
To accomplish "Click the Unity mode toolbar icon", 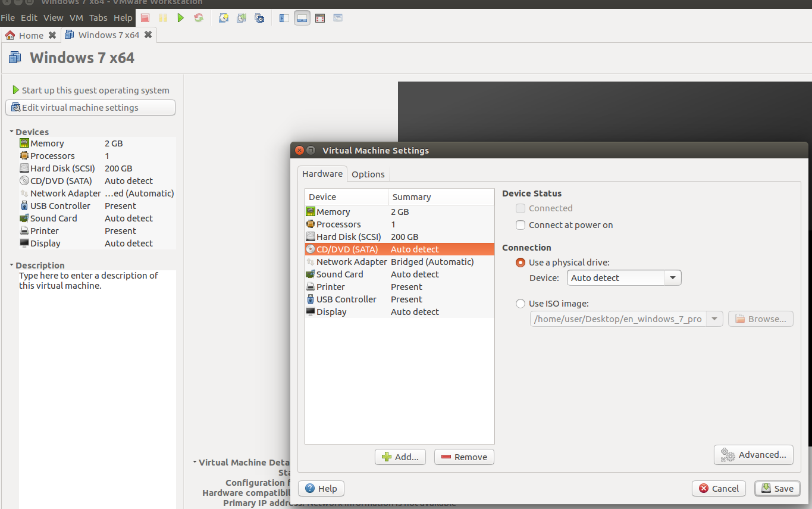I will [338, 18].
